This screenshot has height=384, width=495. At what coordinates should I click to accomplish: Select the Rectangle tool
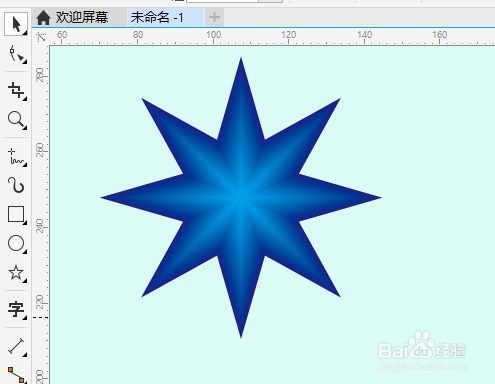point(16,215)
